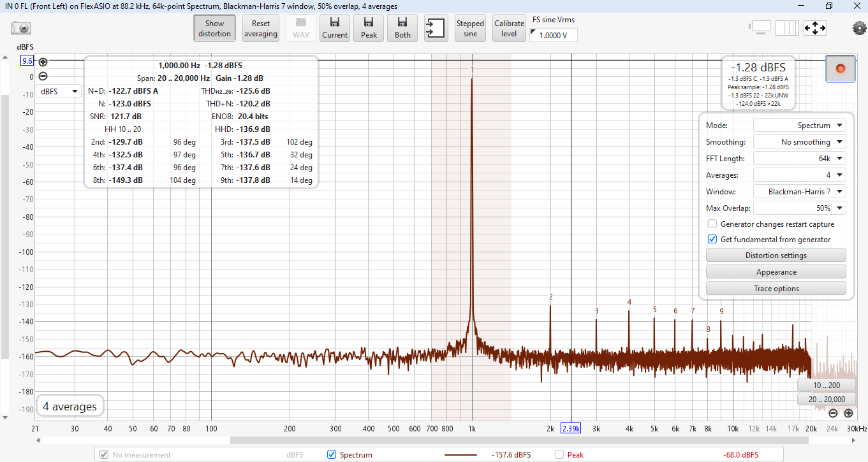Click Spectrum trace value -157.6 dBFS
Screen dimensions: 868x462
point(511,455)
